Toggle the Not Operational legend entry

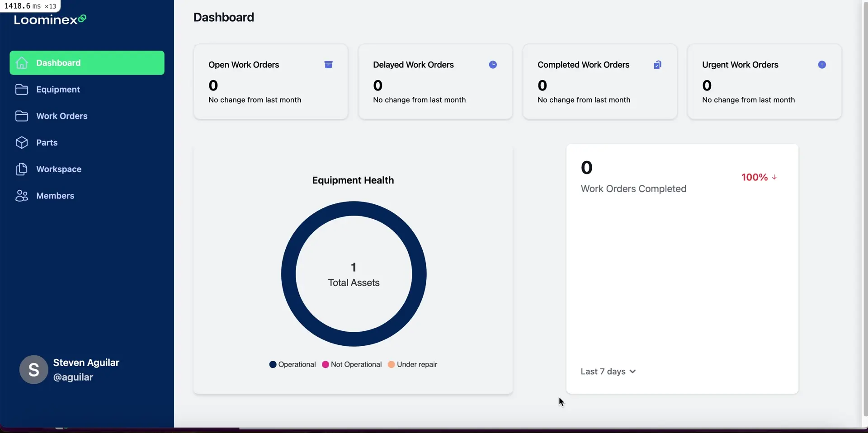click(351, 364)
